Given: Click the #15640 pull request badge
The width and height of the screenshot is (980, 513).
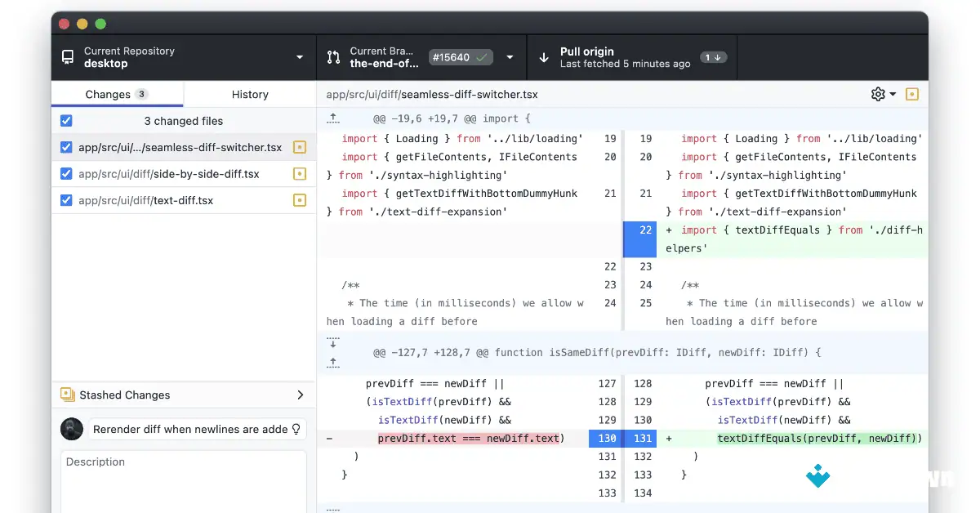Looking at the screenshot, I should 461,57.
